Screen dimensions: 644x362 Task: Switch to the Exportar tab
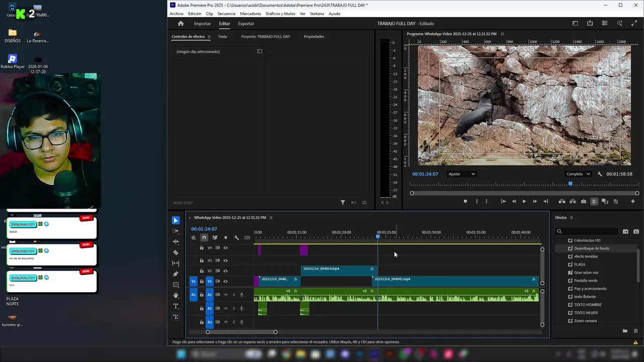click(246, 24)
